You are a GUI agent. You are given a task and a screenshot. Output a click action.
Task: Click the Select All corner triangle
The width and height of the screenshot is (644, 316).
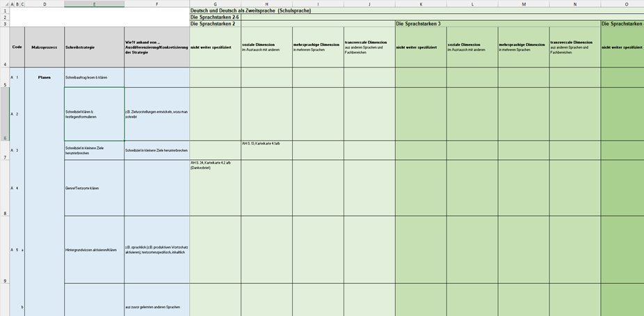[4, 4]
